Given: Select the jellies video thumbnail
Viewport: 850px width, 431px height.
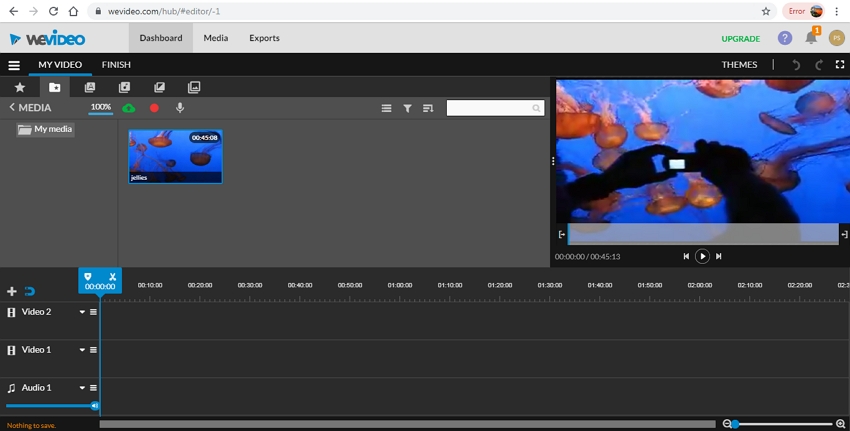Looking at the screenshot, I should tap(175, 156).
